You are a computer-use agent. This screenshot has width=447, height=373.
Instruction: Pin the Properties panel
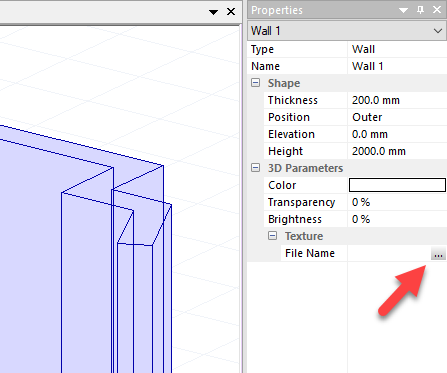(421, 10)
